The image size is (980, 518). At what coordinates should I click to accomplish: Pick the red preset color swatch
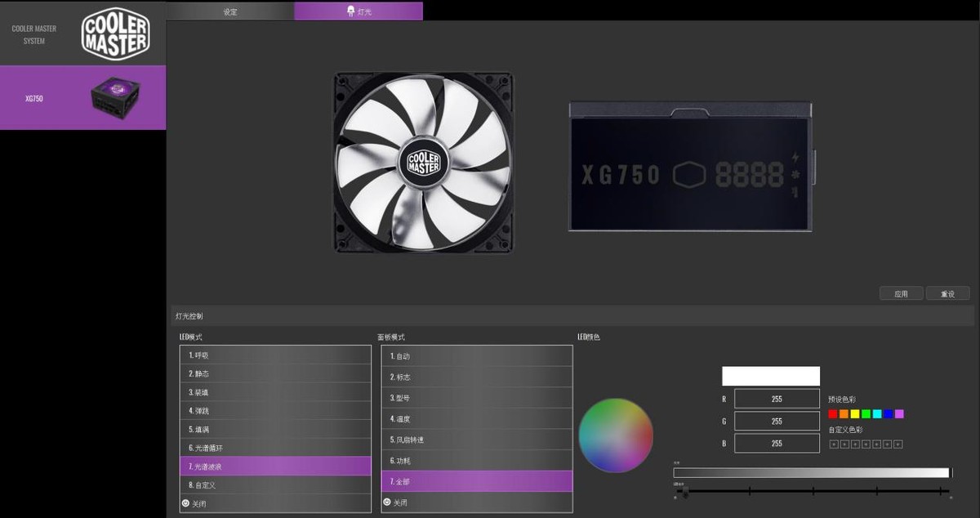tap(833, 414)
